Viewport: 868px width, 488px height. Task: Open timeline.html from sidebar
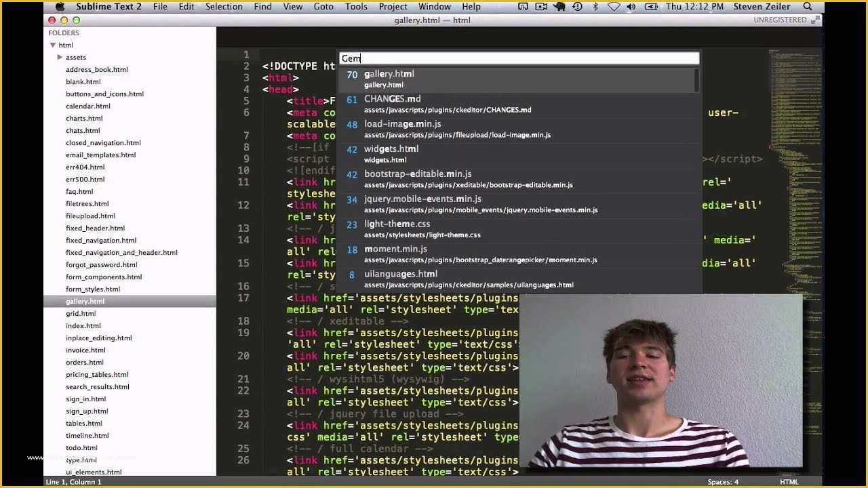tap(87, 436)
